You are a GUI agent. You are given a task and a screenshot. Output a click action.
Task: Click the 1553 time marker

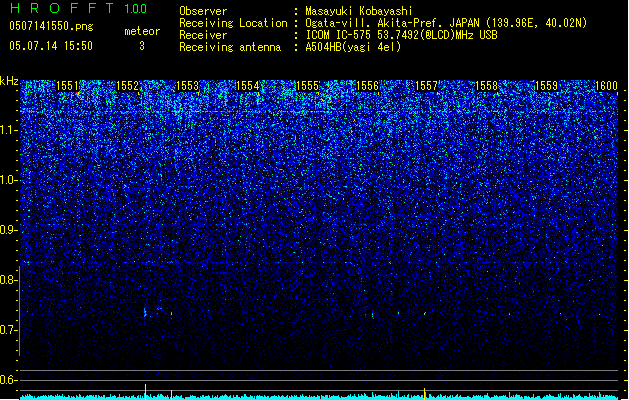click(x=187, y=86)
